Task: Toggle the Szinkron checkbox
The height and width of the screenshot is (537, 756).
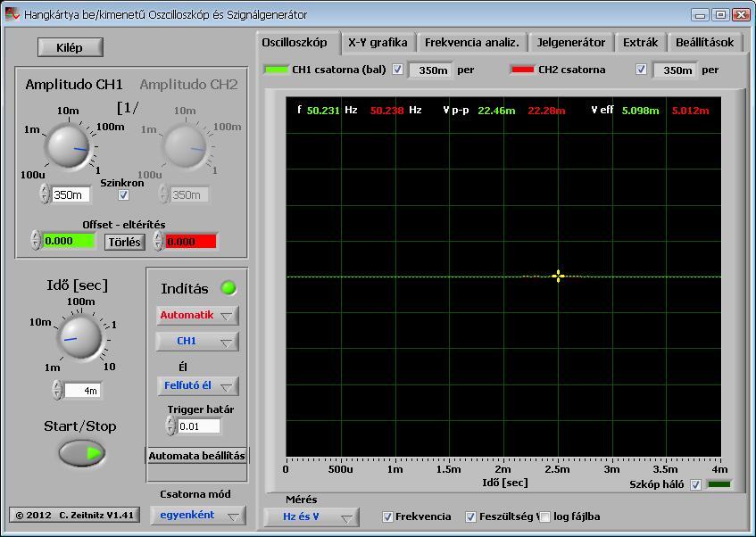Action: [x=123, y=194]
